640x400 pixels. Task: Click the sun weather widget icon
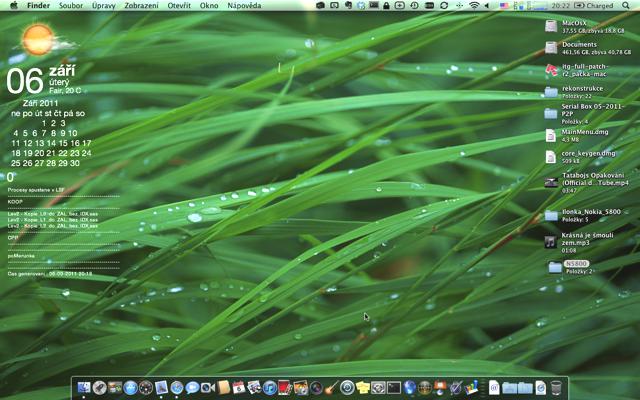click(x=38, y=40)
